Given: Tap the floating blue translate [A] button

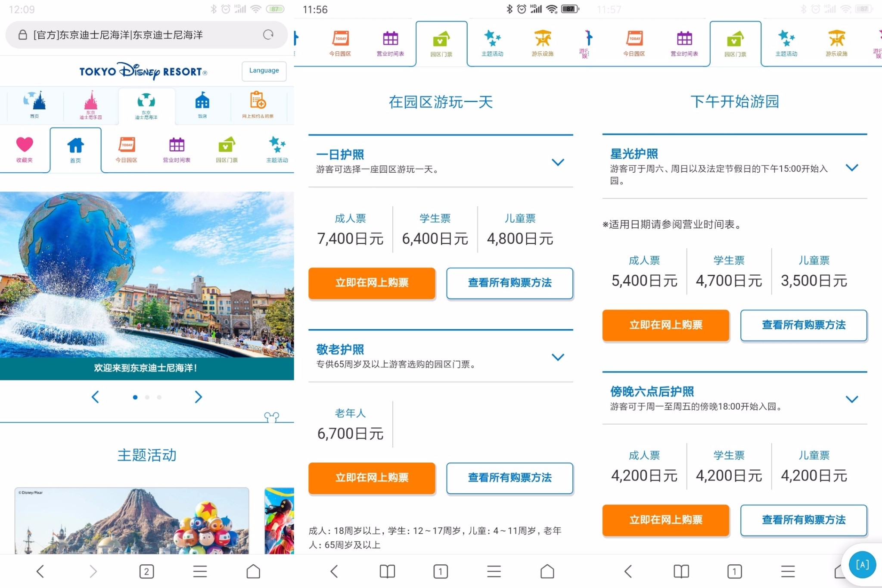Looking at the screenshot, I should click(x=863, y=565).
